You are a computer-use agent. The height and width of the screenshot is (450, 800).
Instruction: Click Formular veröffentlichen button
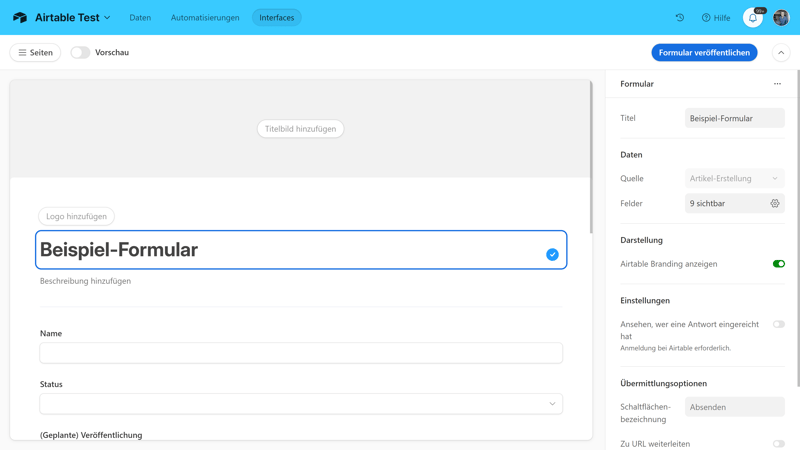704,52
